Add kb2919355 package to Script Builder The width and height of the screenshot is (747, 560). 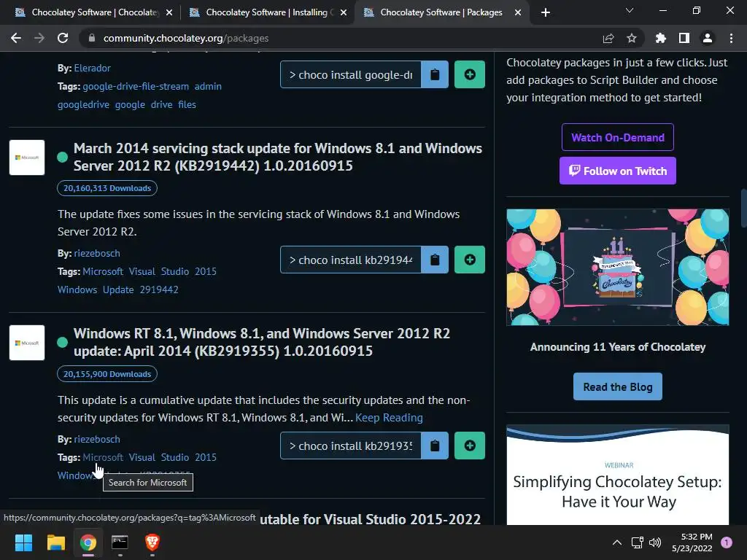point(469,446)
